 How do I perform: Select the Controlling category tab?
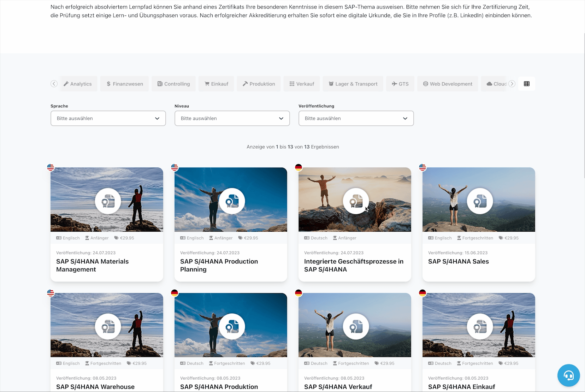[x=173, y=84]
